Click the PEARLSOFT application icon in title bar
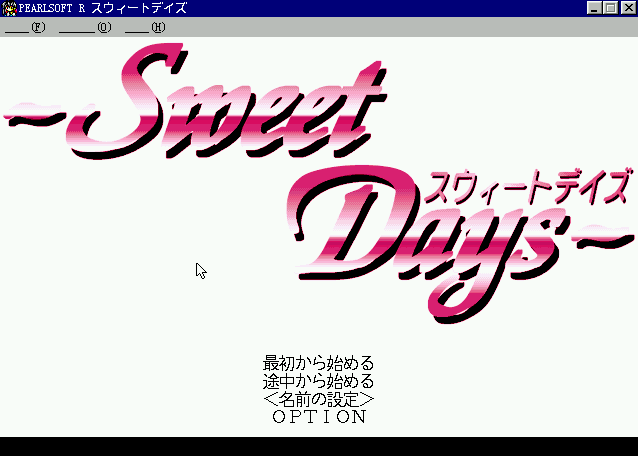This screenshot has height=456, width=638. point(9,8)
